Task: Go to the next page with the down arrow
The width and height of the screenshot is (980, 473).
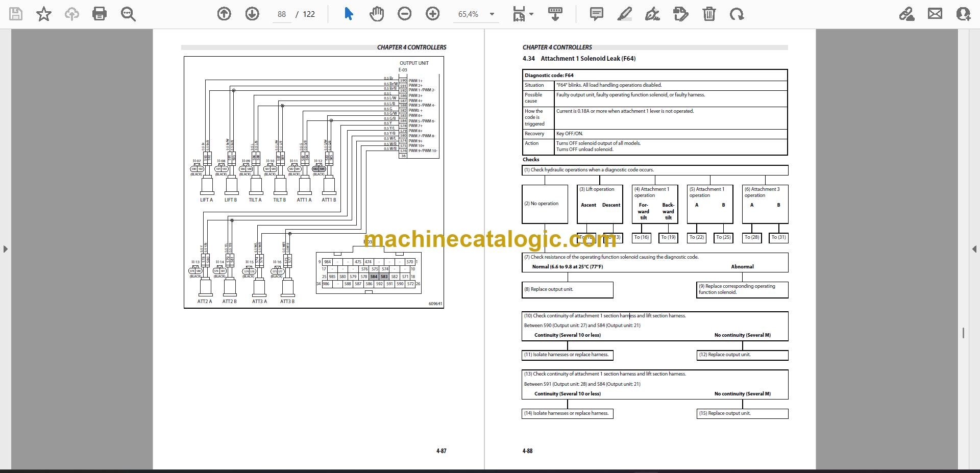Action: pyautogui.click(x=252, y=14)
